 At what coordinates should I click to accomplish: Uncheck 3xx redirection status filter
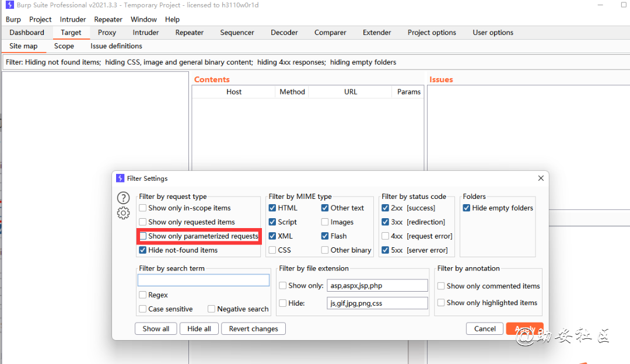(x=386, y=222)
